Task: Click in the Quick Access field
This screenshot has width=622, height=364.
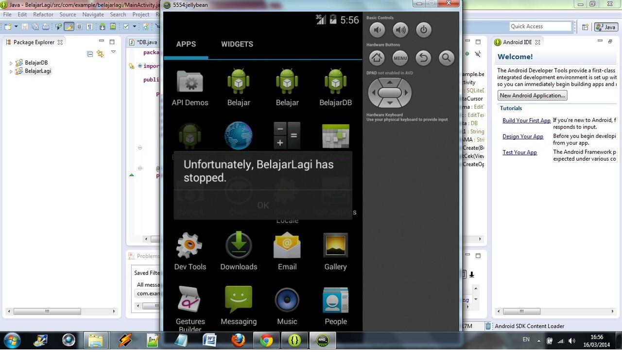Action: (x=540, y=27)
